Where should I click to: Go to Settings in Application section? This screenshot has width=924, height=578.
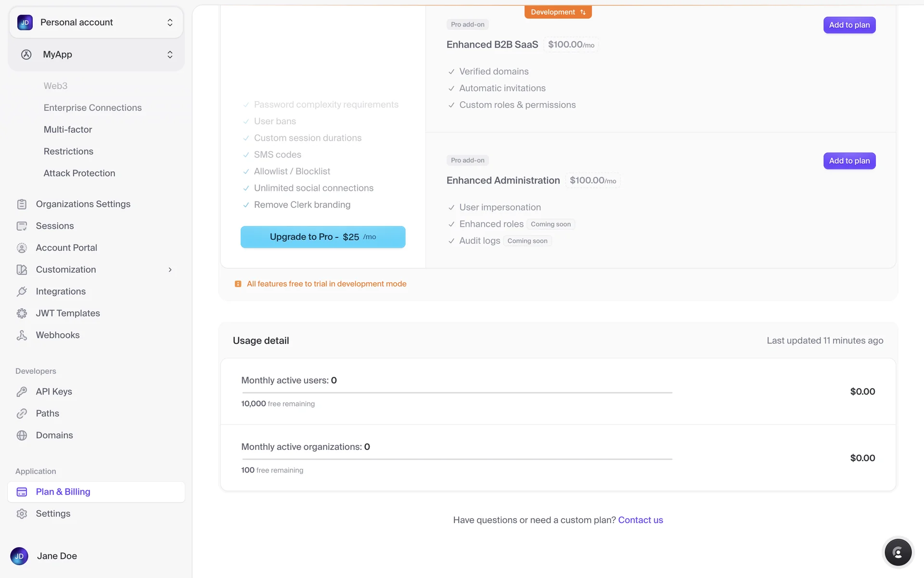point(53,513)
